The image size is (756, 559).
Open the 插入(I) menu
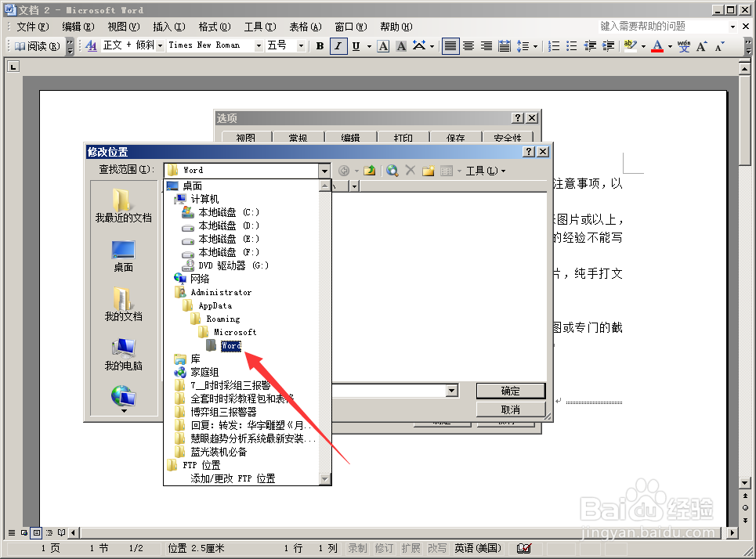167,26
